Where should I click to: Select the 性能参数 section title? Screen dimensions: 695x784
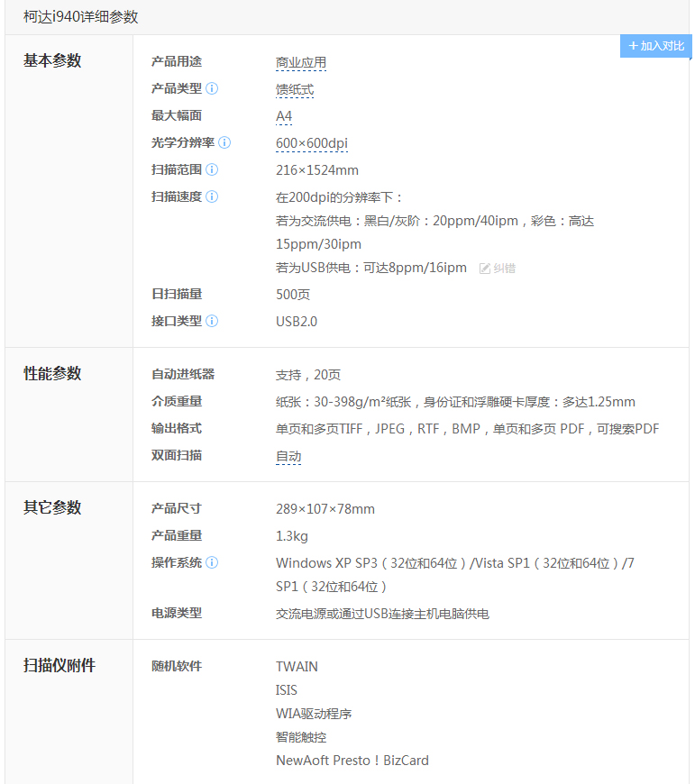(52, 373)
